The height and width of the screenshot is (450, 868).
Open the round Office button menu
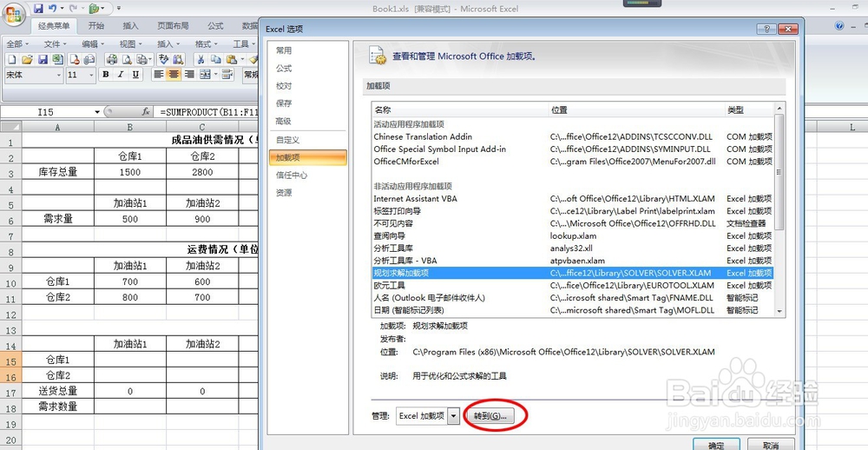tap(13, 13)
